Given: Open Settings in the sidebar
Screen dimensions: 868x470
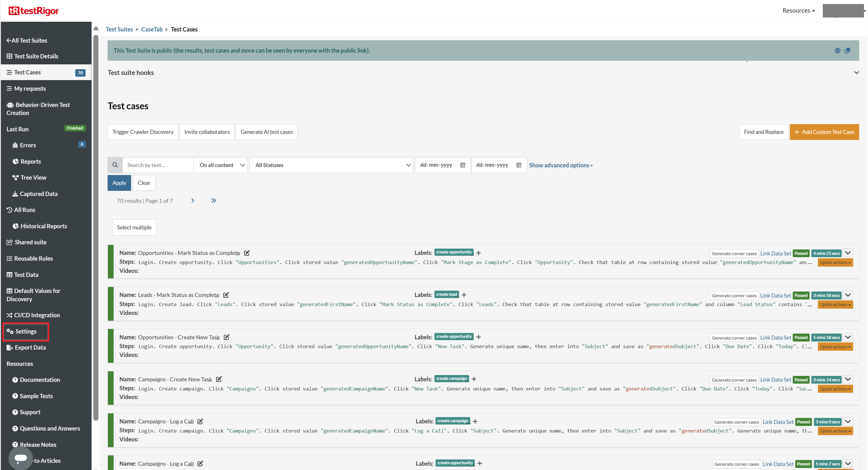Looking at the screenshot, I should coord(25,332).
